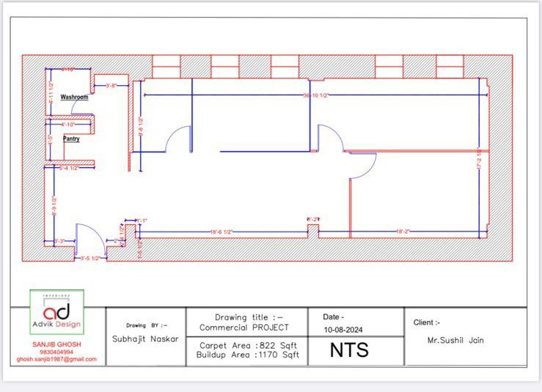Click the Buildup Area 1170 Sqft text
The image size is (542, 392).
(248, 355)
